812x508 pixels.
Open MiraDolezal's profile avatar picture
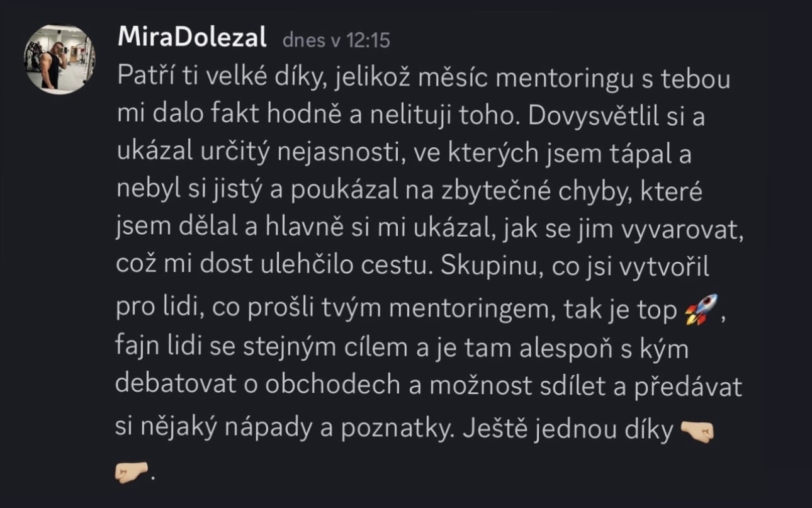pos(59,59)
